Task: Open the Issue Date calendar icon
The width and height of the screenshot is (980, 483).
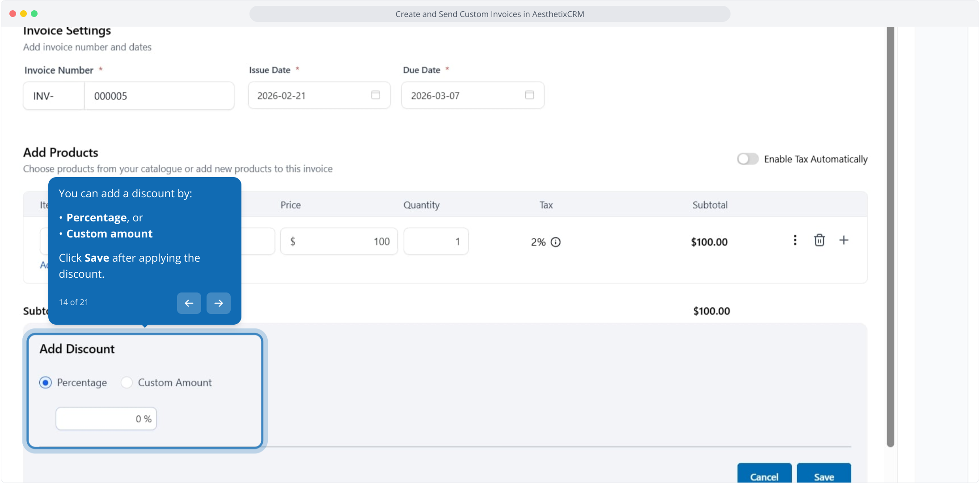Action: [x=376, y=95]
